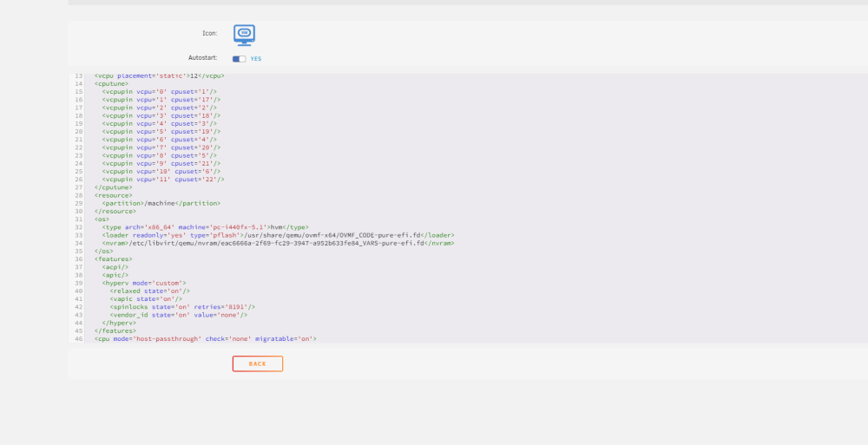Click the closing </features> tag line
The image size is (868, 445).
coord(115,330)
